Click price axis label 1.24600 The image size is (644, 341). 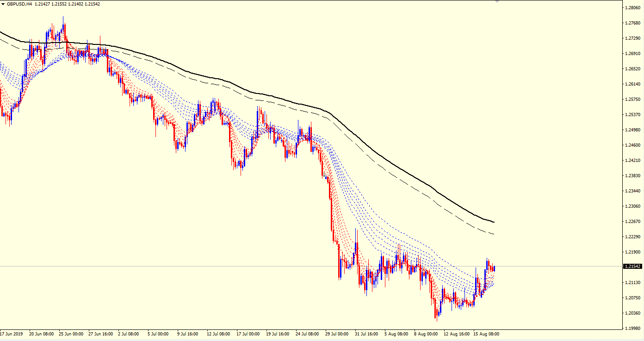point(632,145)
